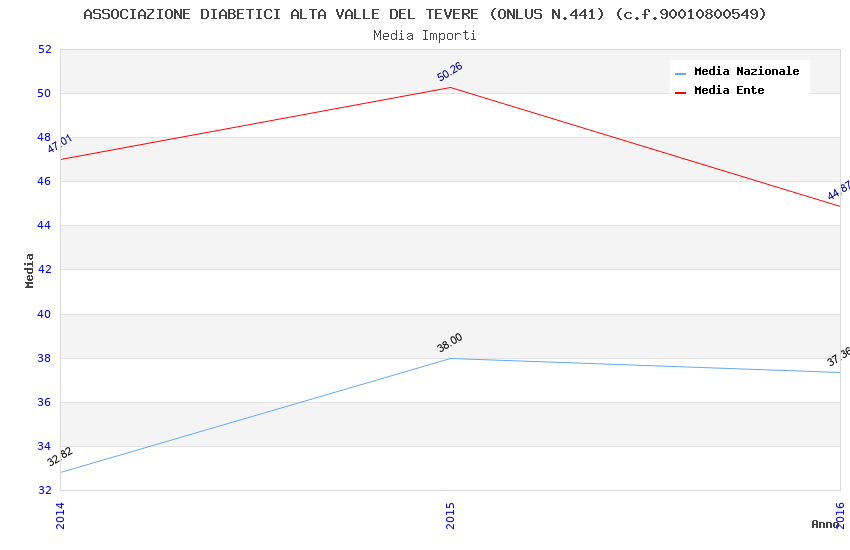Viewport: 850px width, 550px height.
Task: Click the 32 y-axis tick label
Action: coord(44,490)
